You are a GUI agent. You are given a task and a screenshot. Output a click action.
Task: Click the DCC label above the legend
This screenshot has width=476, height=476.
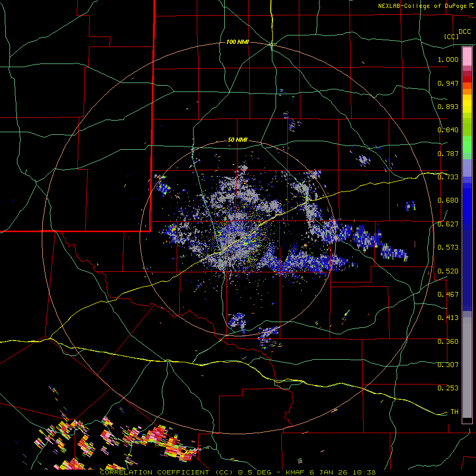tap(464, 32)
